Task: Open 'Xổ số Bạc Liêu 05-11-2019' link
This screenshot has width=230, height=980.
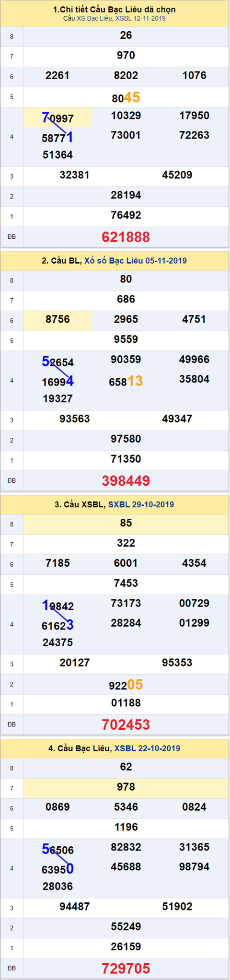Action: click(x=136, y=261)
